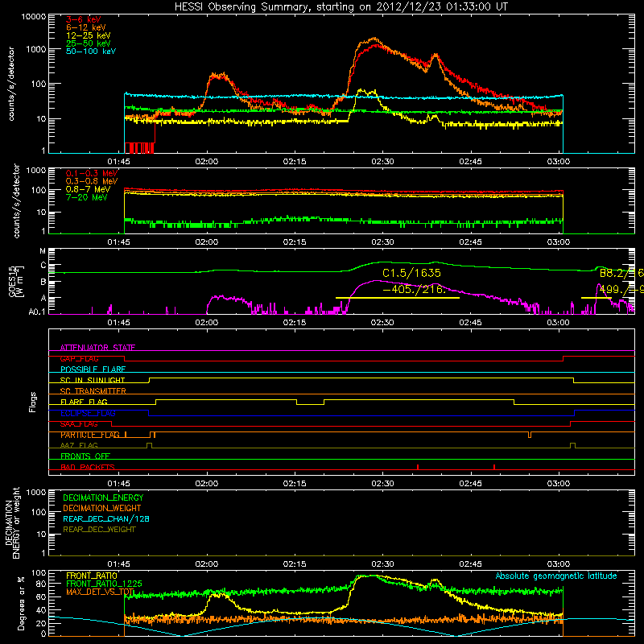Click the Degrees or % axis label
The width and height of the screenshot is (644, 644).
[22, 603]
